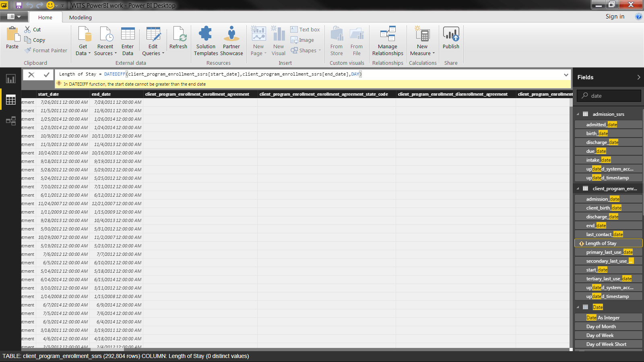Screen dimensions: 644x362
Task: Select the Length of Stay field
Action: [608, 243]
